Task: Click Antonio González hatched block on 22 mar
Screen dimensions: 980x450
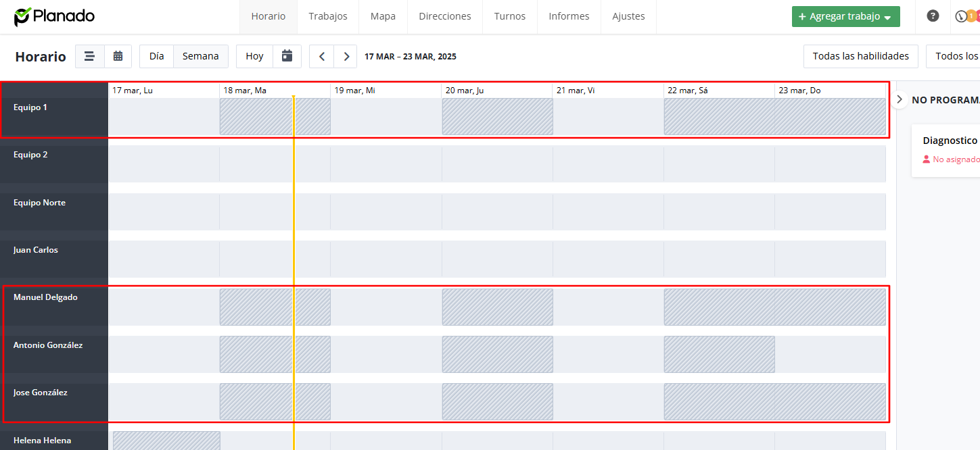Action: (719, 354)
